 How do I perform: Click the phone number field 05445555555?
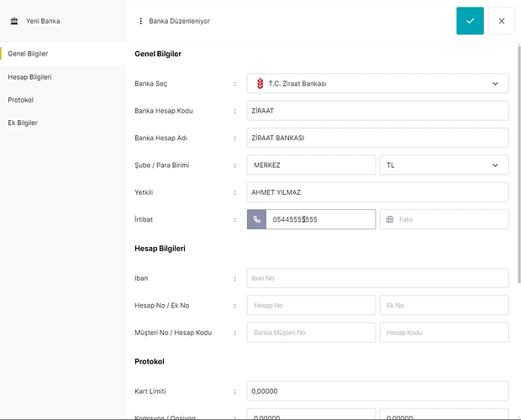(321, 219)
